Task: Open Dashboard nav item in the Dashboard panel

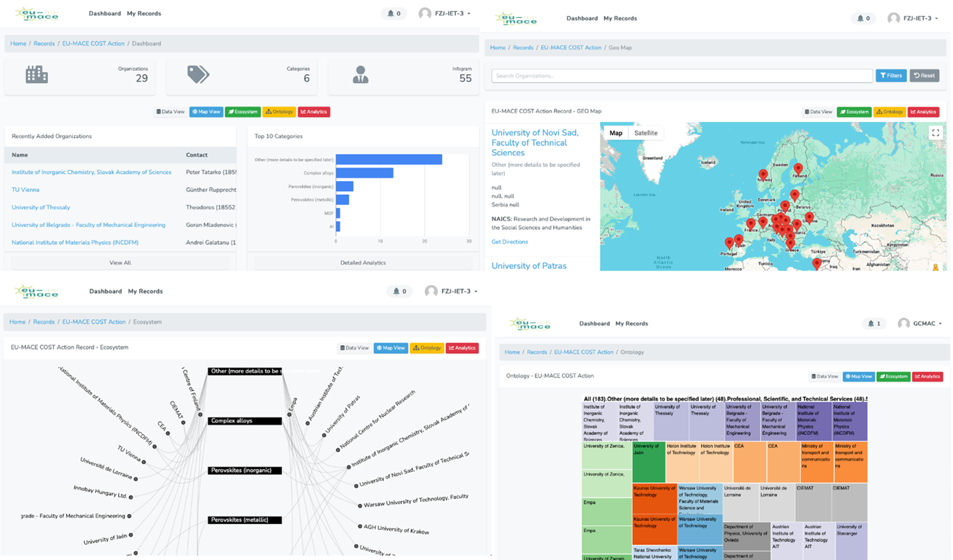Action: pyautogui.click(x=105, y=13)
